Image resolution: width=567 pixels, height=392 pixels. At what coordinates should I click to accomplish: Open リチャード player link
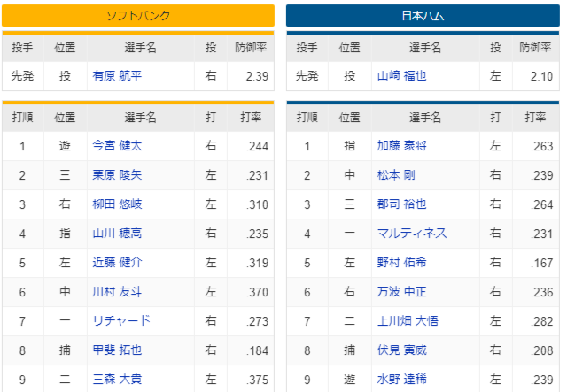121,321
